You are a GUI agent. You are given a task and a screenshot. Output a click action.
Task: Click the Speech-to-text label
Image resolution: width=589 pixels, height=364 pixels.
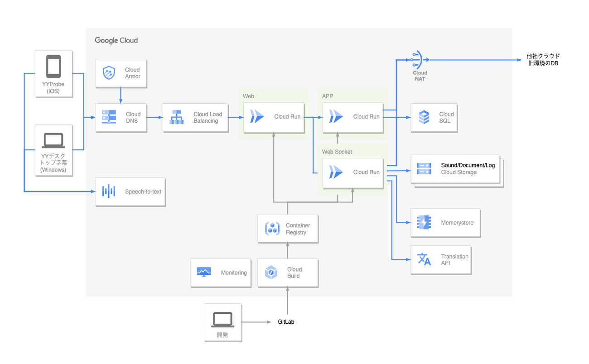[143, 192]
